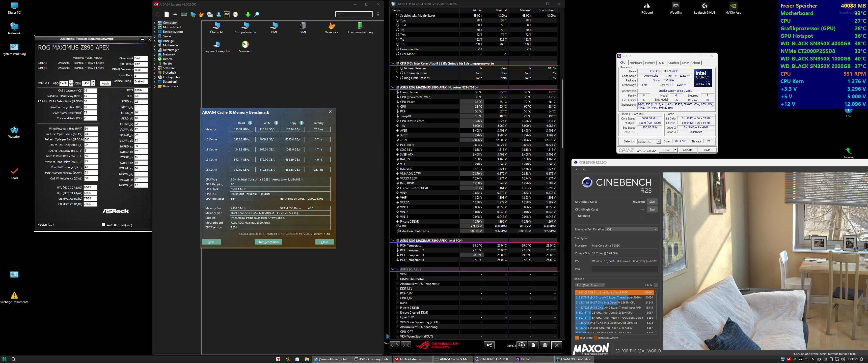The height and width of the screenshot is (363, 868).
Task: Enable Auto Refresh(sec) checkbox
Action: point(103,225)
